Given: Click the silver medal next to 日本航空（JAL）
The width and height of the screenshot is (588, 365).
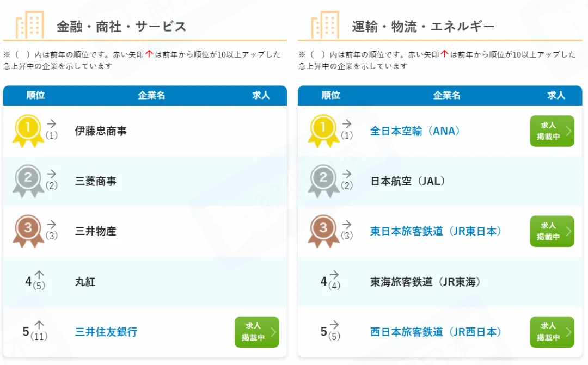Looking at the screenshot, I should click(x=323, y=181).
